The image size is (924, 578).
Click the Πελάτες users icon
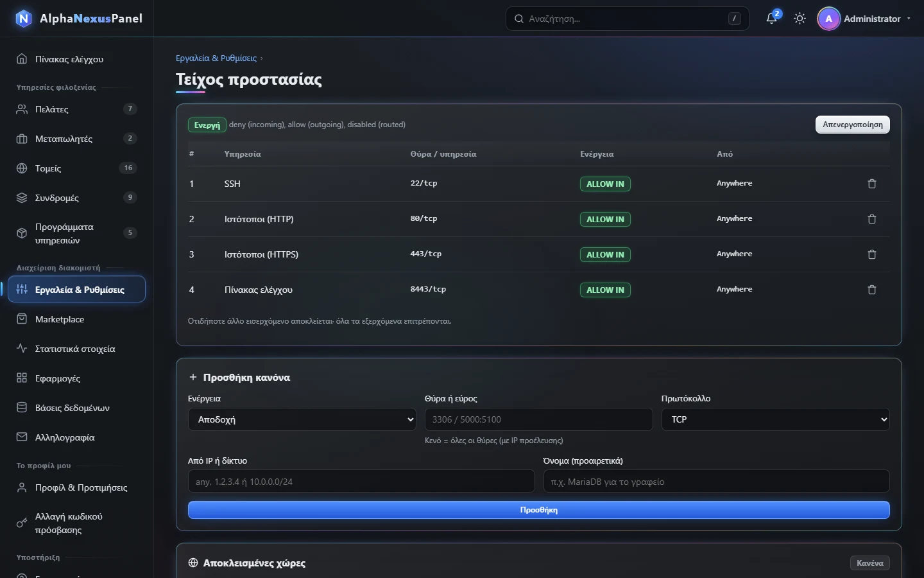22,109
